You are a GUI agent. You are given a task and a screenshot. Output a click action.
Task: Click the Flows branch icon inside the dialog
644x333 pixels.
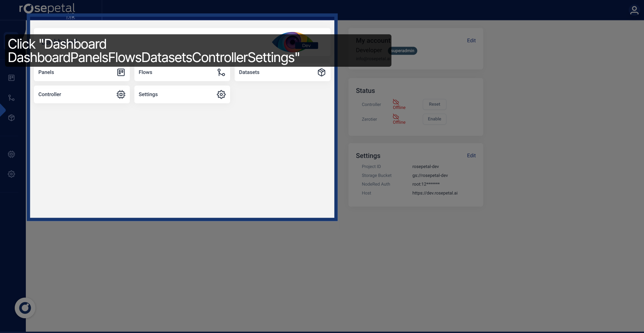tap(221, 72)
